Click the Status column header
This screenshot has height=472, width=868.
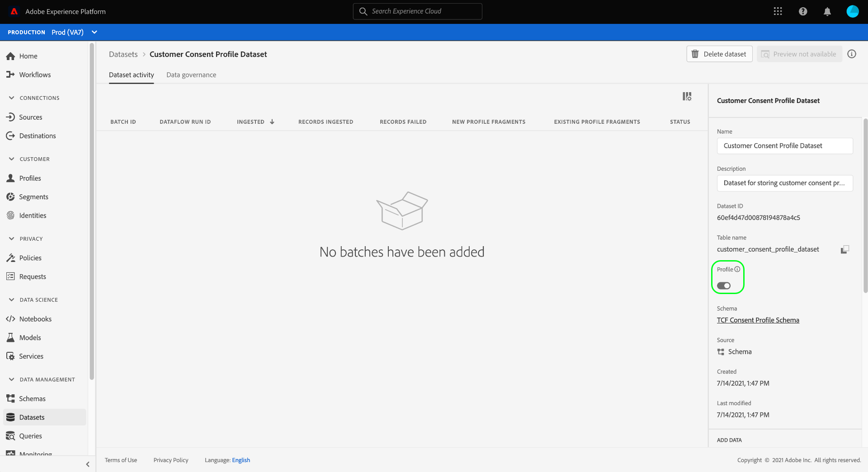point(680,122)
